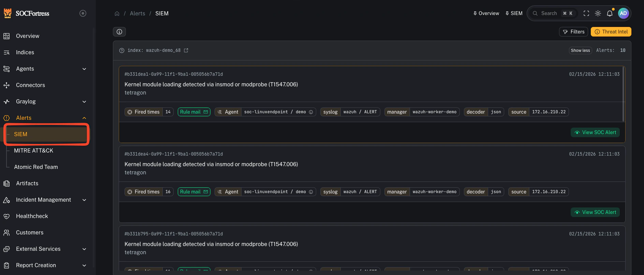Click alert ID #b331dea1-0a99-11f1-9ba1-005056b7a71d

(x=174, y=74)
